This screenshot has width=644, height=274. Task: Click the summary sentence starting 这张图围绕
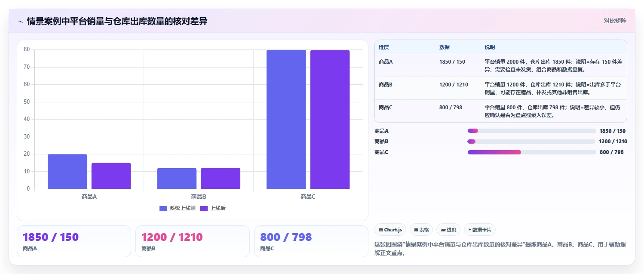(500, 249)
